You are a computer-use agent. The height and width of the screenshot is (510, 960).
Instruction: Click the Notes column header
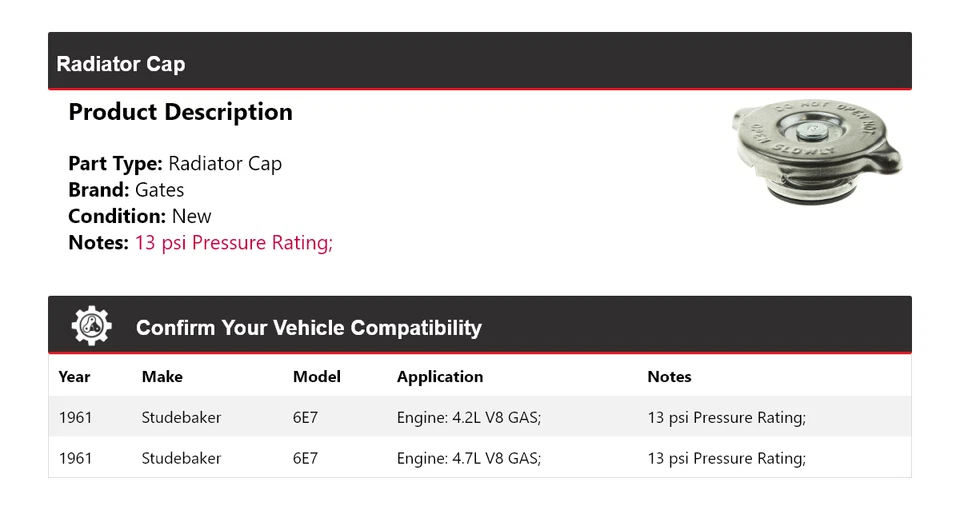pos(669,377)
